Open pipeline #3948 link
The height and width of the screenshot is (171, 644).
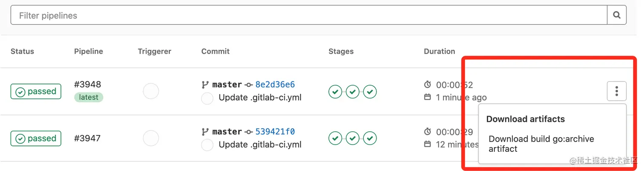pyautogui.click(x=88, y=84)
